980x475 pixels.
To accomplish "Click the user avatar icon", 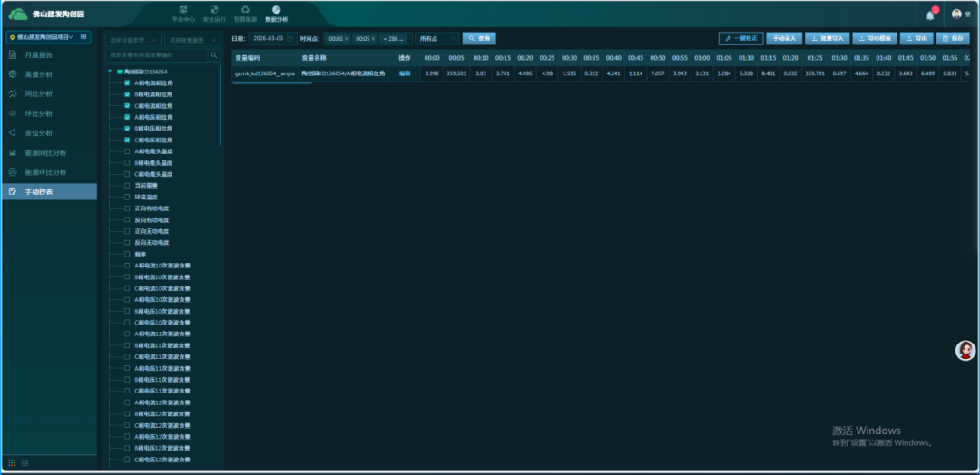I will click(x=956, y=15).
